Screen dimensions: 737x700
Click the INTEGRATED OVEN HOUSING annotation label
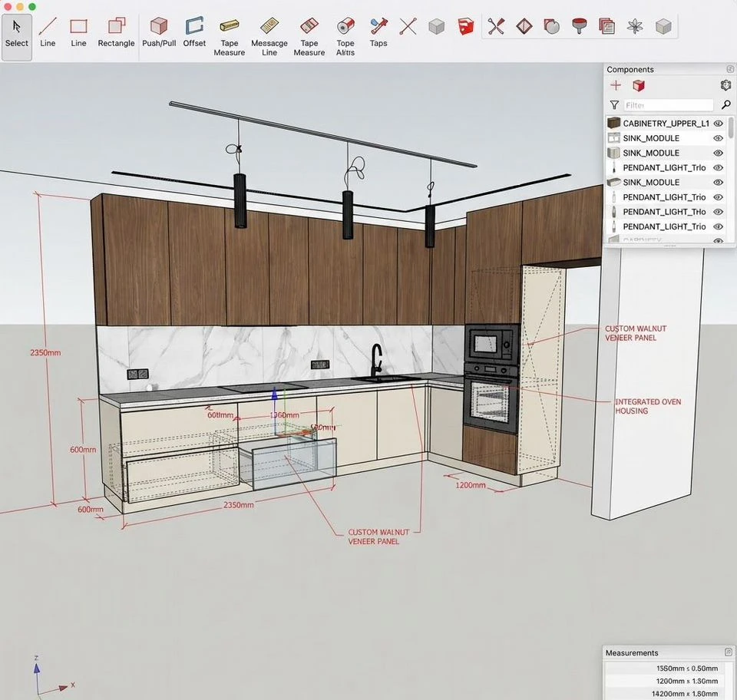coord(648,406)
